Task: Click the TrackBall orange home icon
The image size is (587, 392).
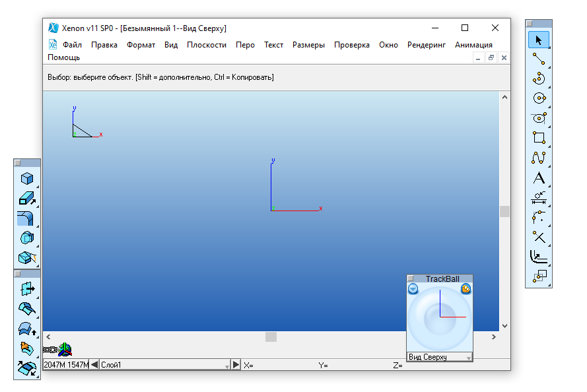Action: point(466,289)
